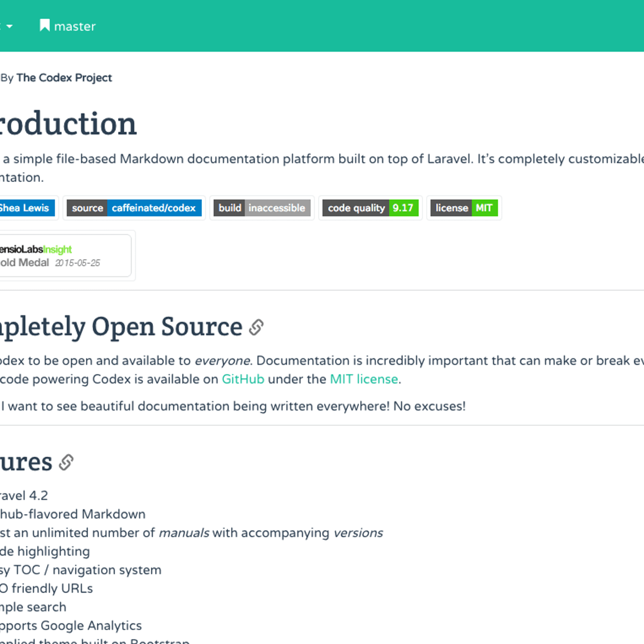Screen dimensions: 644x644
Task: Click the dropdown arrow in the green header
Action: [x=9, y=26]
